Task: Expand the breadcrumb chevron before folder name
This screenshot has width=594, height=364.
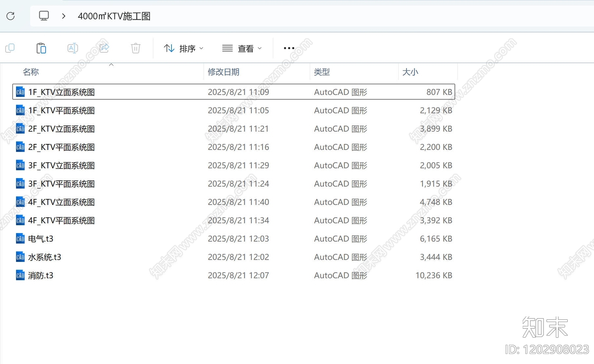Action: pos(64,16)
